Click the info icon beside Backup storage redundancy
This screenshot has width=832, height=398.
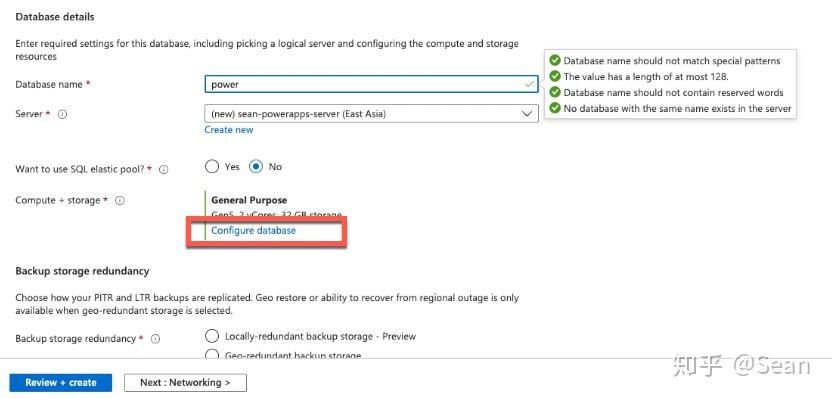click(155, 339)
